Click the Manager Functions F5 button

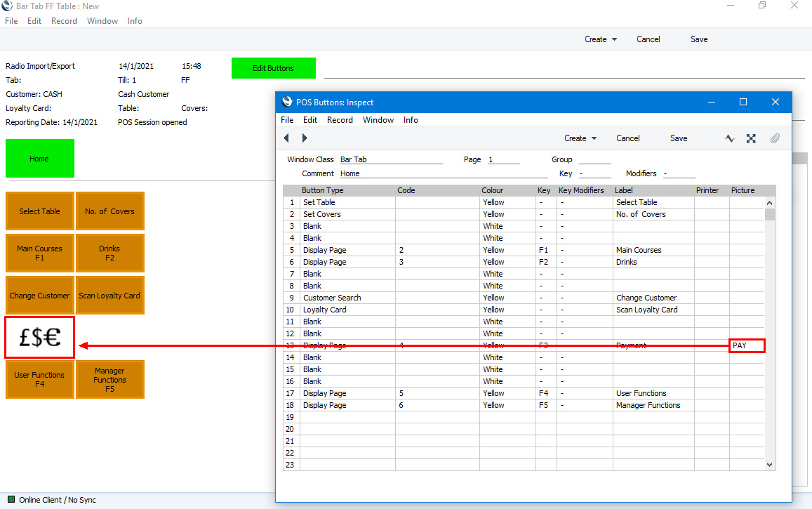tap(109, 380)
